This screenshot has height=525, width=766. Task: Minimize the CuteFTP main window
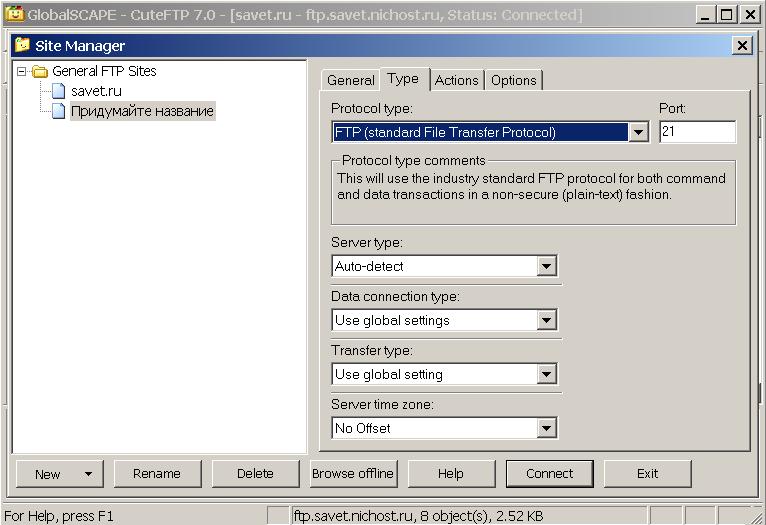click(705, 15)
